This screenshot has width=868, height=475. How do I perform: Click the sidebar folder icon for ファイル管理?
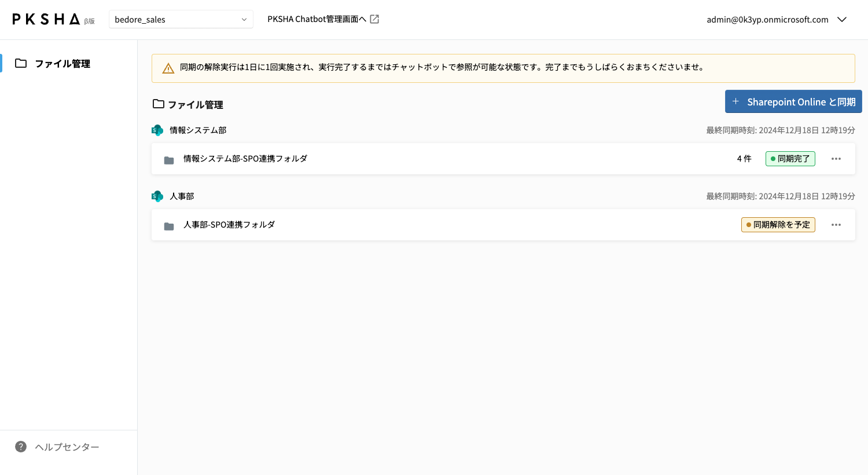(21, 63)
